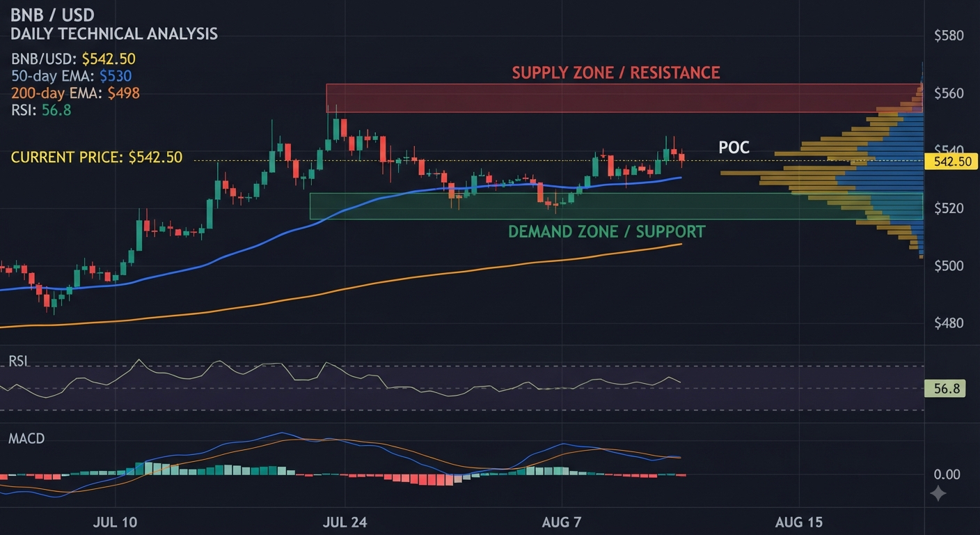Screen dimensions: 980x535
Task: Click the BNB / USD chart title
Action: click(53, 15)
